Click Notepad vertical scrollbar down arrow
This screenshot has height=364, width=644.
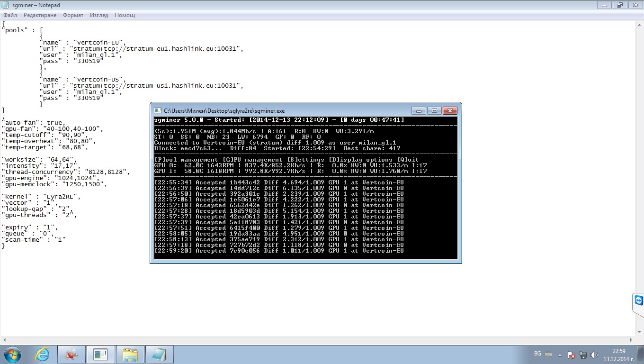[x=639, y=333]
